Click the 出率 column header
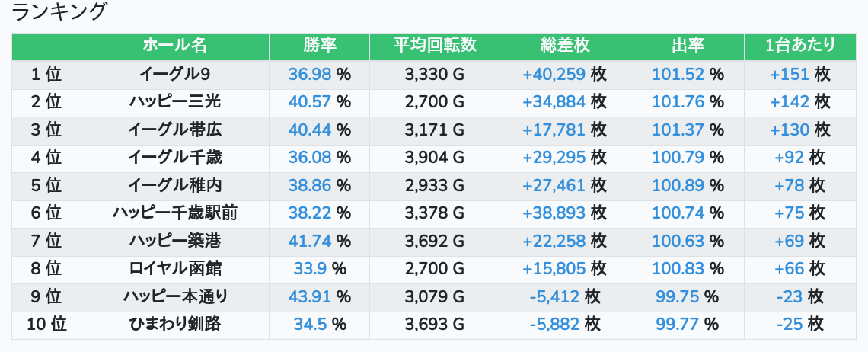This screenshot has width=868, height=352. coord(687,46)
